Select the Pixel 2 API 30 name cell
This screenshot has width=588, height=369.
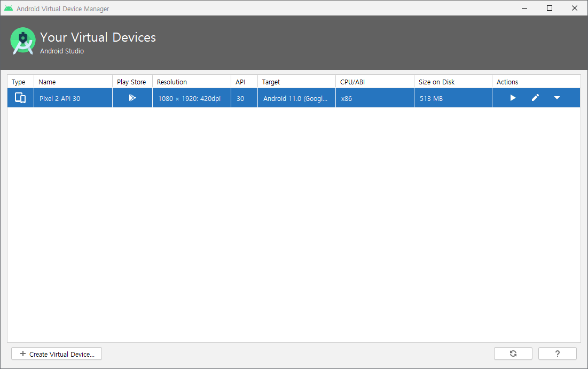point(73,98)
